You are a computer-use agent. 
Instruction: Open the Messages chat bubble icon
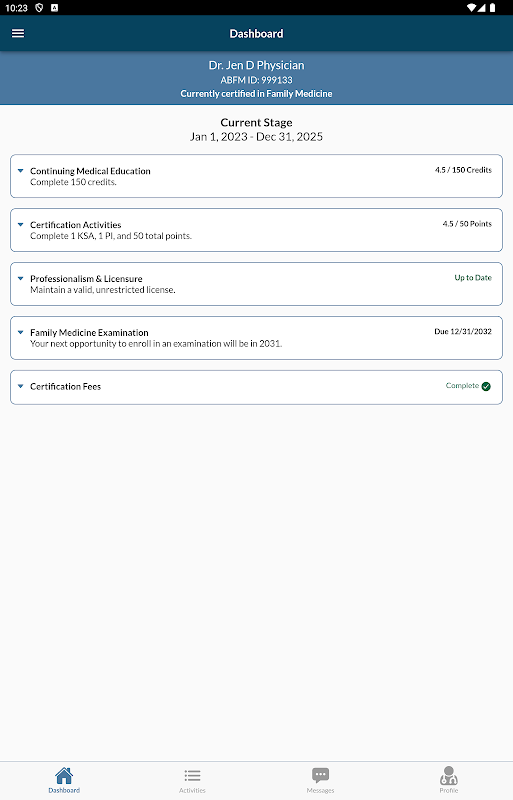(321, 776)
